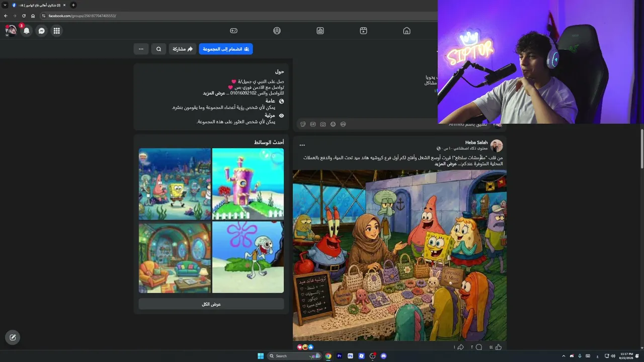Open the underwater living room media thumbnail
The width and height of the screenshot is (644, 362).
[175, 257]
